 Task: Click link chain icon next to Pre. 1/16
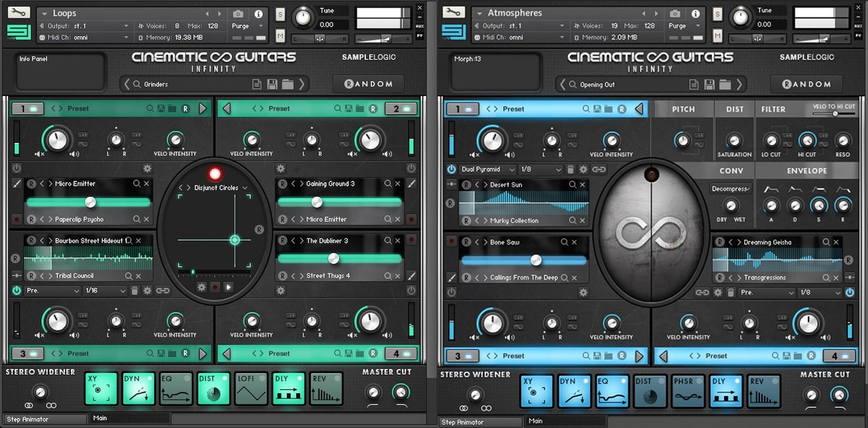coord(163,291)
